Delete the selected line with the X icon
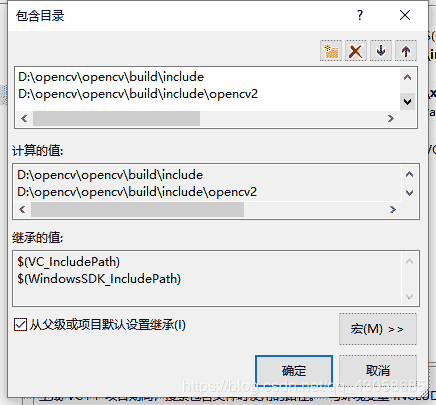Viewport: 436px width, 405px height. 356,51
